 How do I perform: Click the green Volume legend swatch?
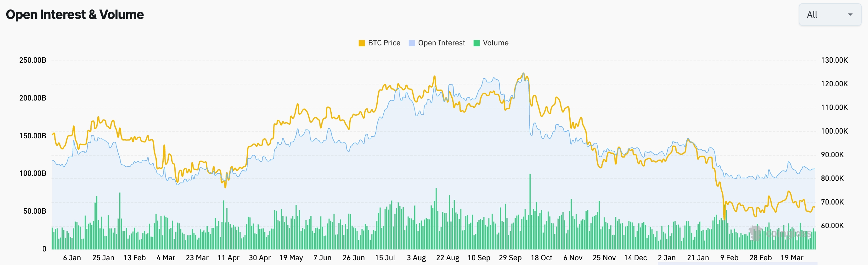click(476, 43)
